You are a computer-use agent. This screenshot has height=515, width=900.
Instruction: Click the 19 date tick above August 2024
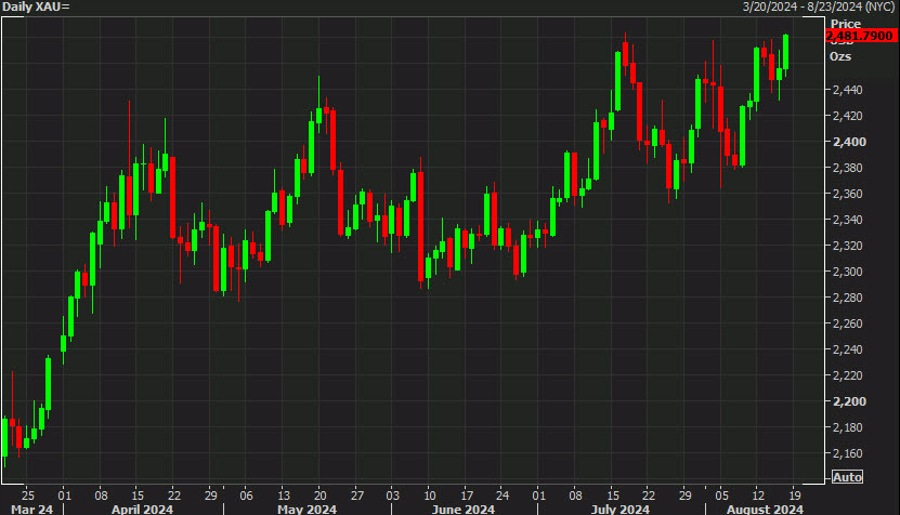click(794, 495)
